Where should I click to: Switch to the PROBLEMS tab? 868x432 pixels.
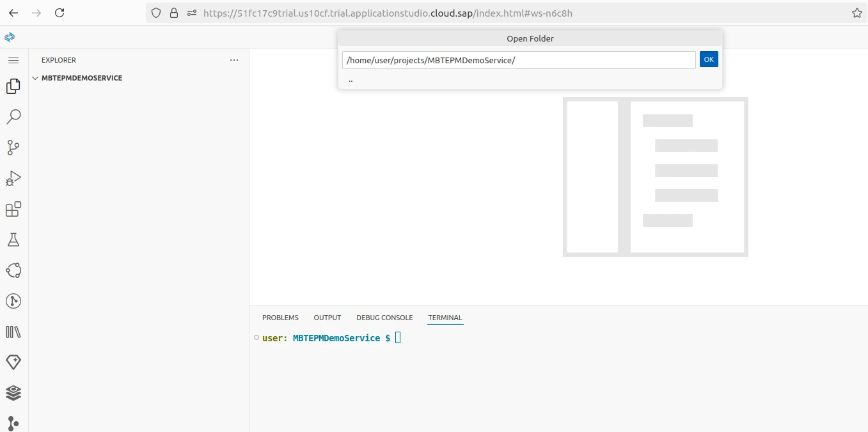(x=280, y=318)
